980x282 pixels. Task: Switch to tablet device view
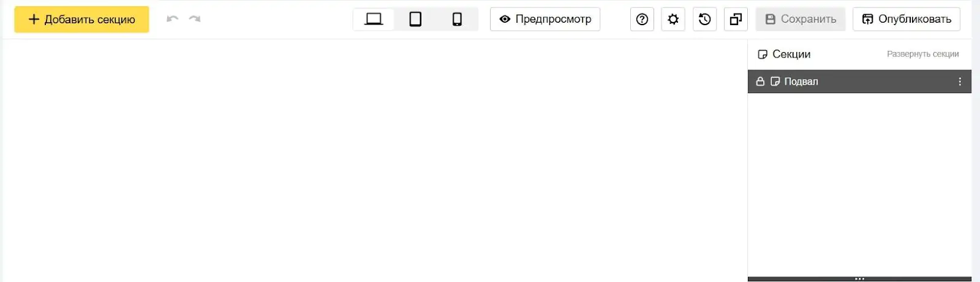coord(415,19)
